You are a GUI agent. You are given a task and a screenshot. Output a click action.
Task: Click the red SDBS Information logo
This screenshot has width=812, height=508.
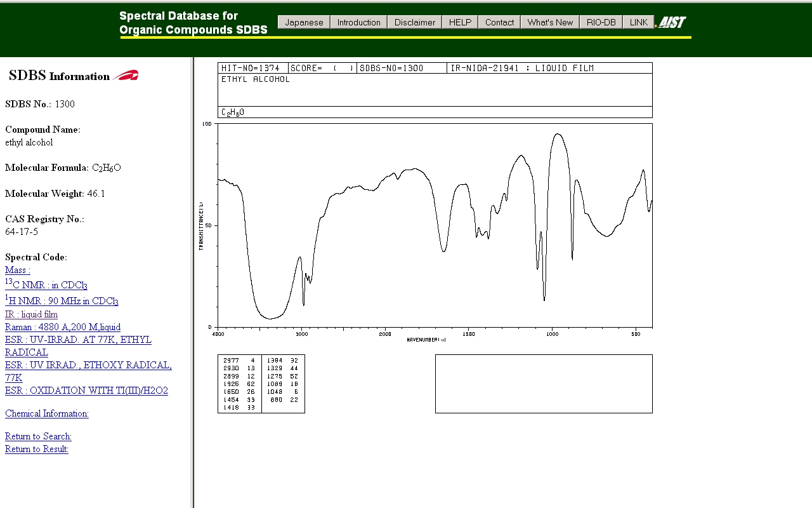tap(126, 76)
